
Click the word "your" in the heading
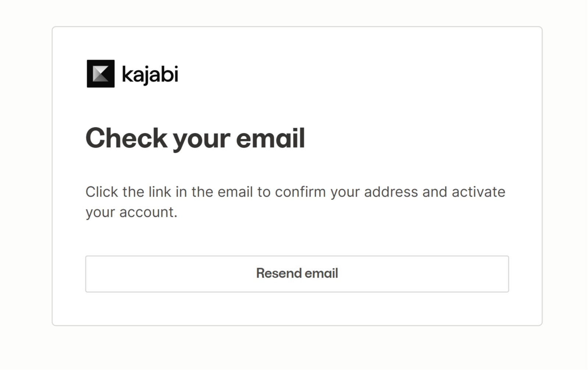[202, 139]
